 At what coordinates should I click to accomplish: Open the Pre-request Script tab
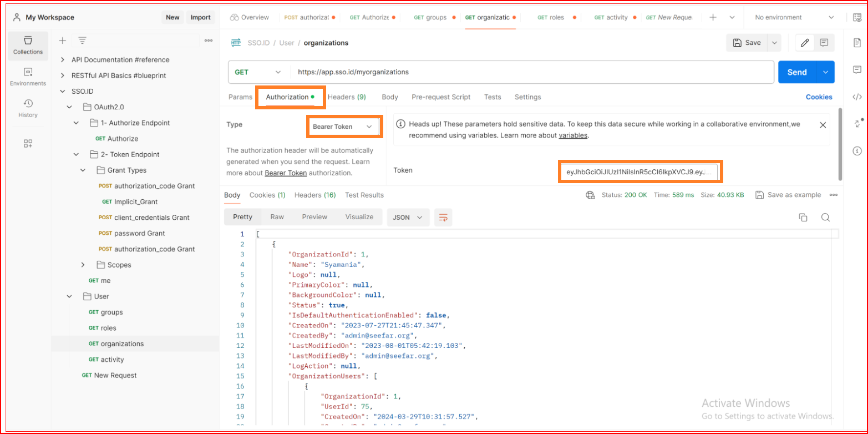pyautogui.click(x=441, y=97)
